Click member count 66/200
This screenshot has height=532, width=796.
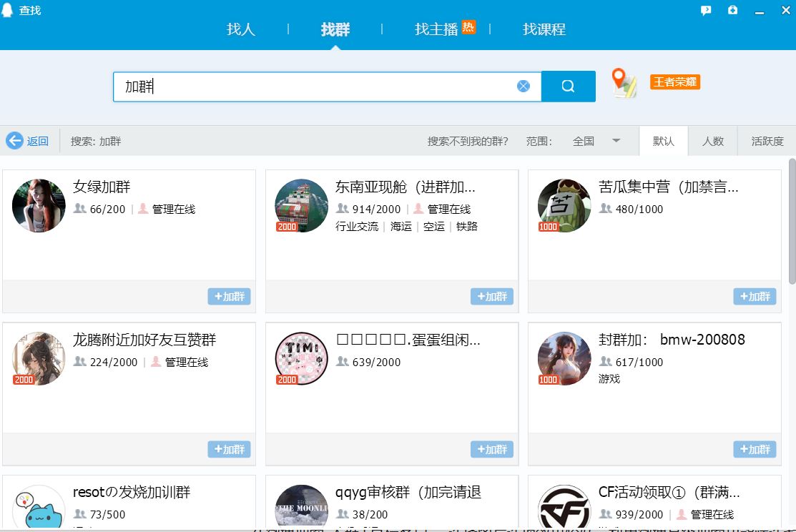click(x=107, y=209)
